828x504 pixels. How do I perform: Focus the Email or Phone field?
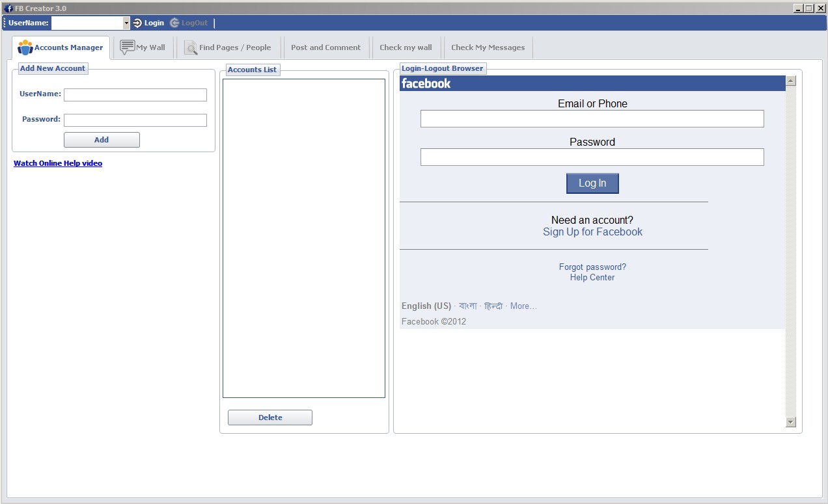[x=592, y=118]
